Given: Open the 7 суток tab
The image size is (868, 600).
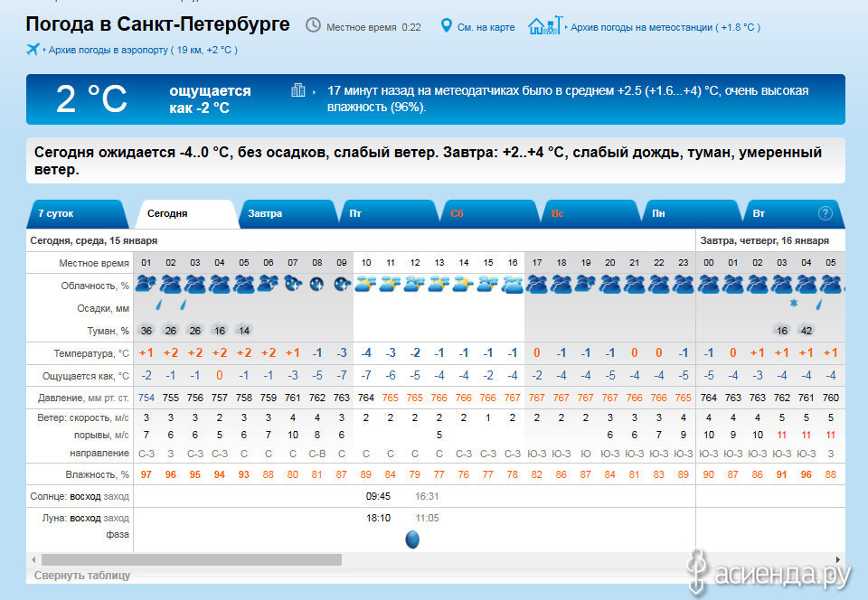Looking at the screenshot, I should pos(76,213).
